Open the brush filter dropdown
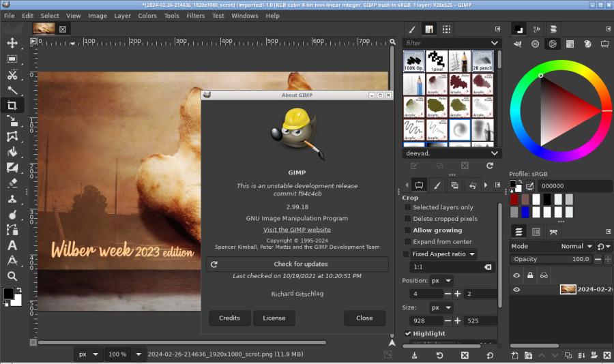 tap(494, 43)
